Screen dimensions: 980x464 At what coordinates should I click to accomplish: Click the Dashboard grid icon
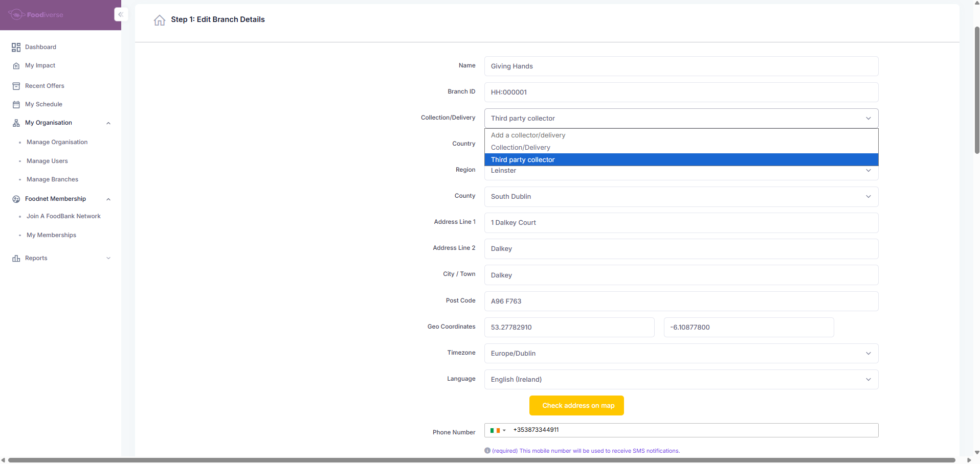click(x=16, y=47)
